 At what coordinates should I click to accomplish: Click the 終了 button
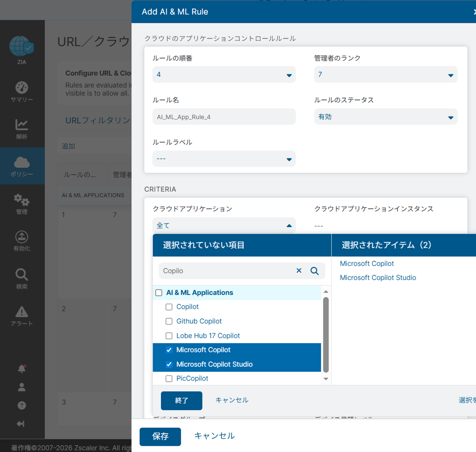[x=181, y=400]
